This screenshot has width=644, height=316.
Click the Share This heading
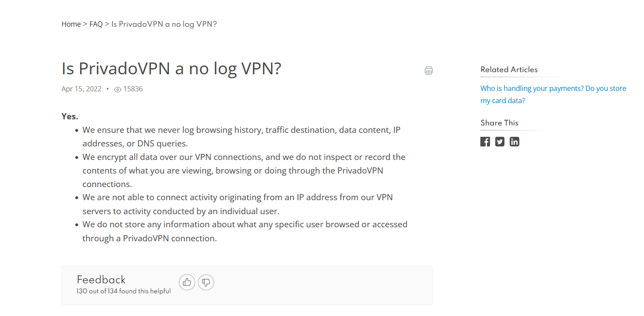pyautogui.click(x=499, y=123)
